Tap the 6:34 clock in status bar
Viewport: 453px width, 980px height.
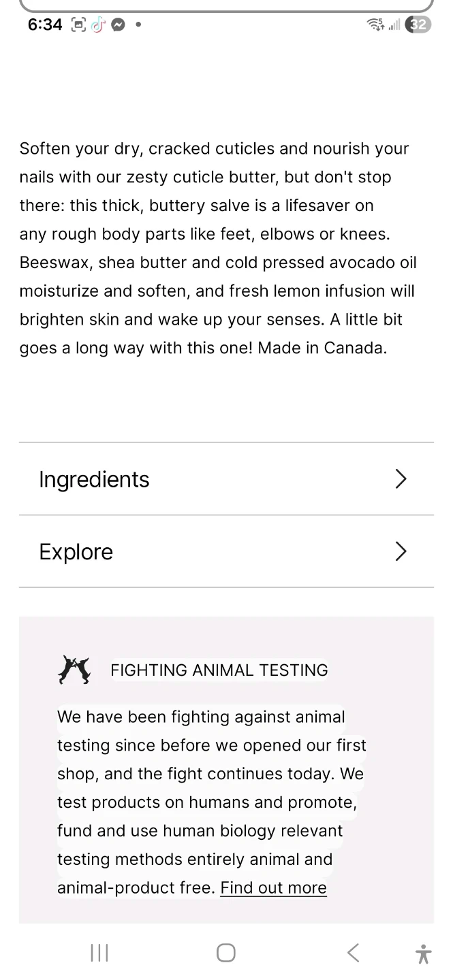tap(45, 24)
